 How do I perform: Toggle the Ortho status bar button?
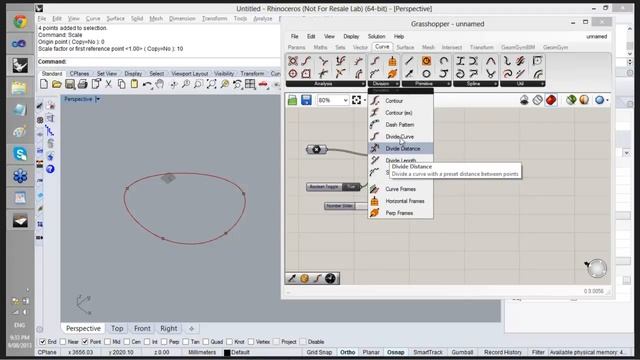pyautogui.click(x=347, y=352)
